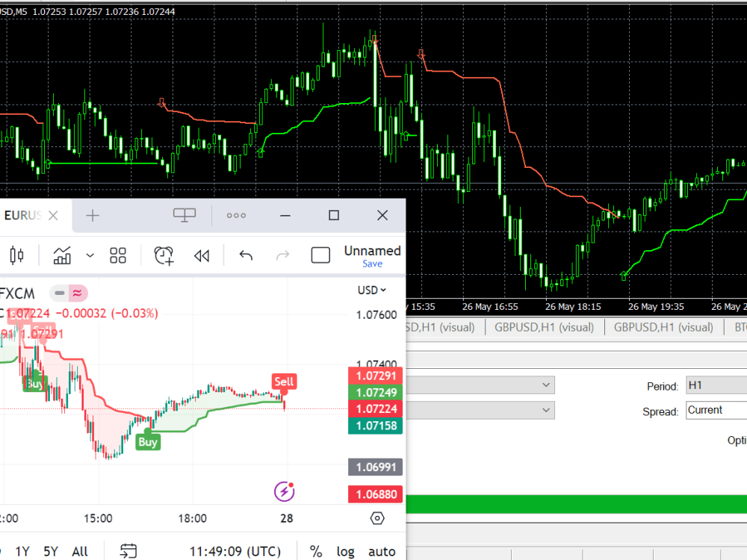Enable auto scale mode

[381, 551]
